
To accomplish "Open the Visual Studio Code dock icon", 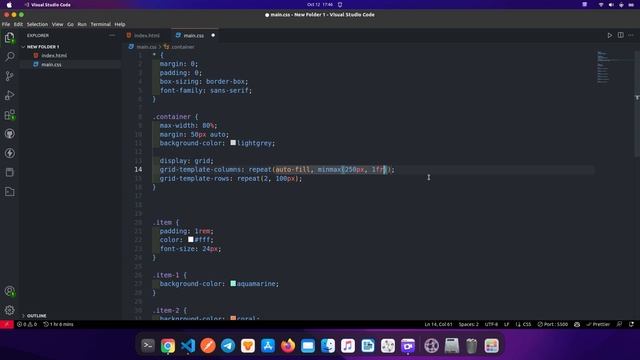I will click(188, 346).
